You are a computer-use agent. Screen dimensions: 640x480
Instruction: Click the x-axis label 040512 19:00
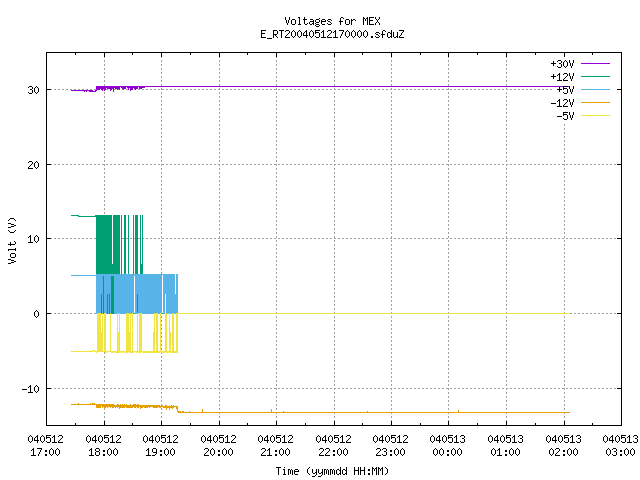point(160,445)
